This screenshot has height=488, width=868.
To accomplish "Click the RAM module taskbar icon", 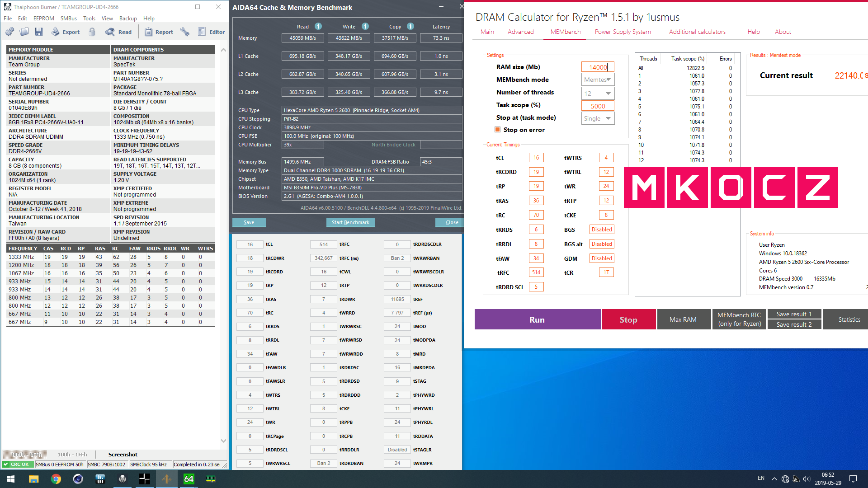I will click(211, 479).
